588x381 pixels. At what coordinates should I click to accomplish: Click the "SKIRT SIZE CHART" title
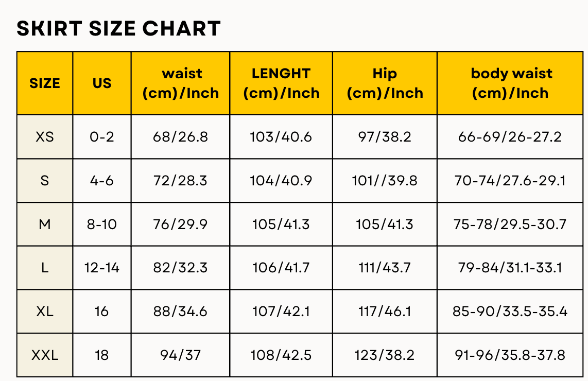(119, 29)
